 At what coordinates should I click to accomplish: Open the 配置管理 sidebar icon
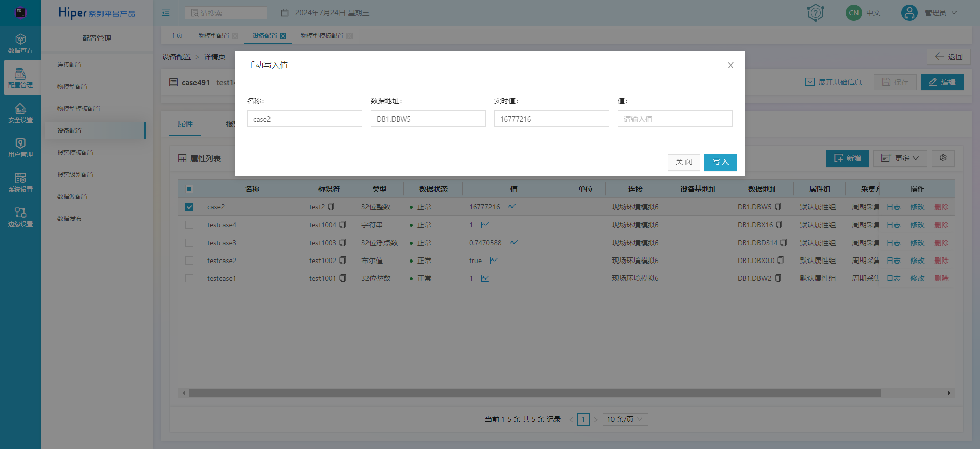[x=20, y=78]
